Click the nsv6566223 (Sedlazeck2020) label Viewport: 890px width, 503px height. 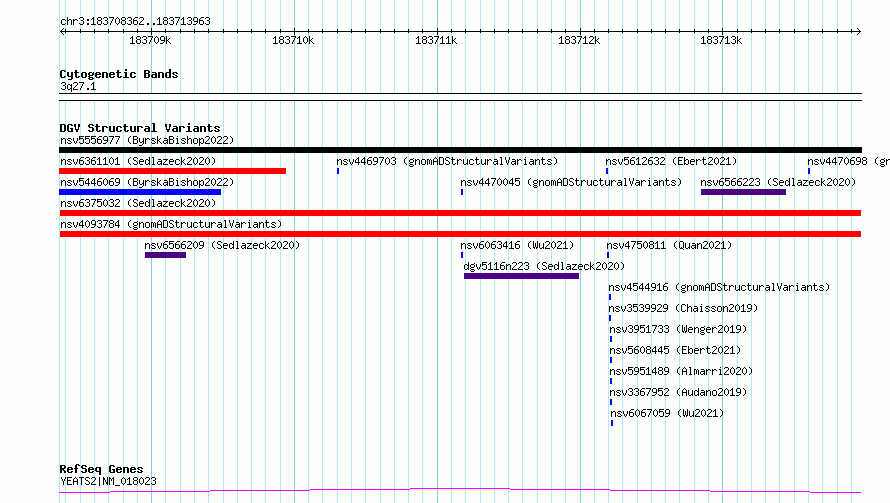coord(778,182)
